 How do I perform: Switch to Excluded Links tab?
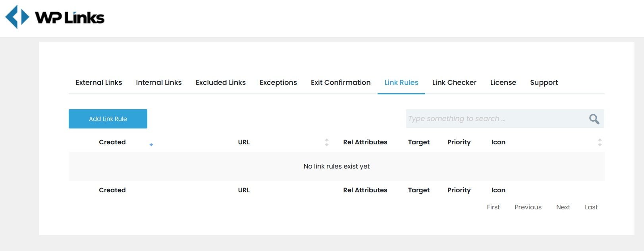coord(221,82)
